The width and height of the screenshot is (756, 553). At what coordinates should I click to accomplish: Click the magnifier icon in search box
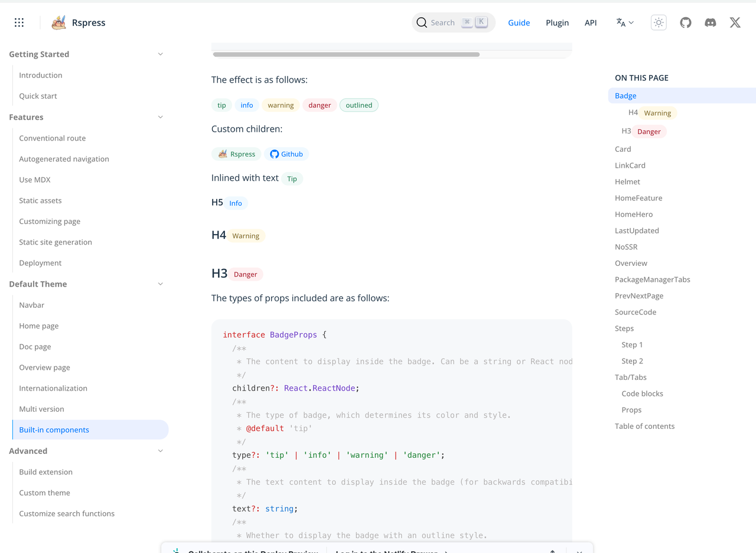tap(422, 22)
